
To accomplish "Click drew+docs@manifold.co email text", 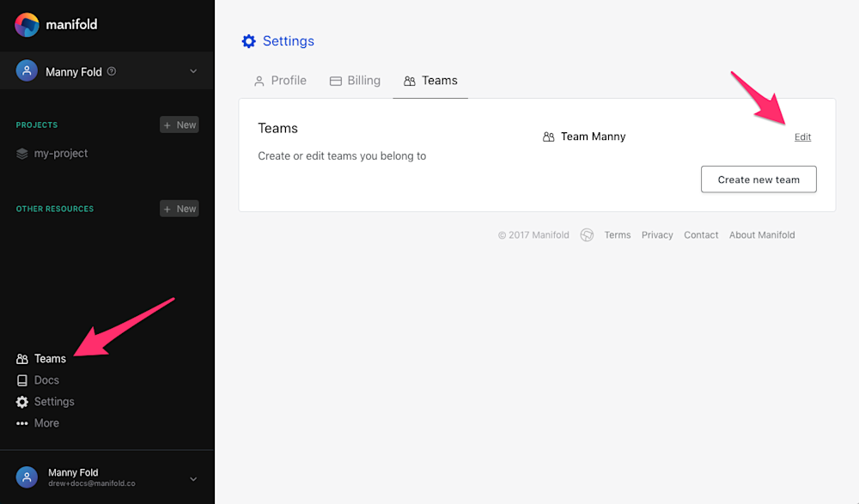I will coord(92,483).
